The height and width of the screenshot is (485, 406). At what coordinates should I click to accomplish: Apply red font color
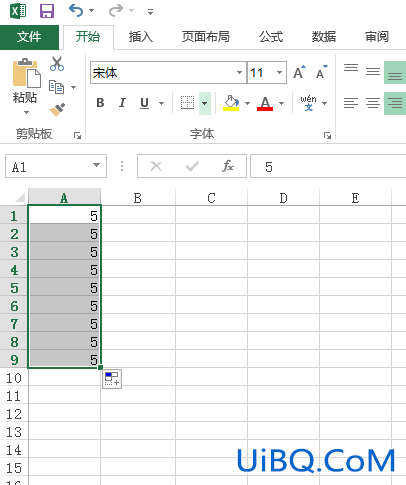[265, 103]
